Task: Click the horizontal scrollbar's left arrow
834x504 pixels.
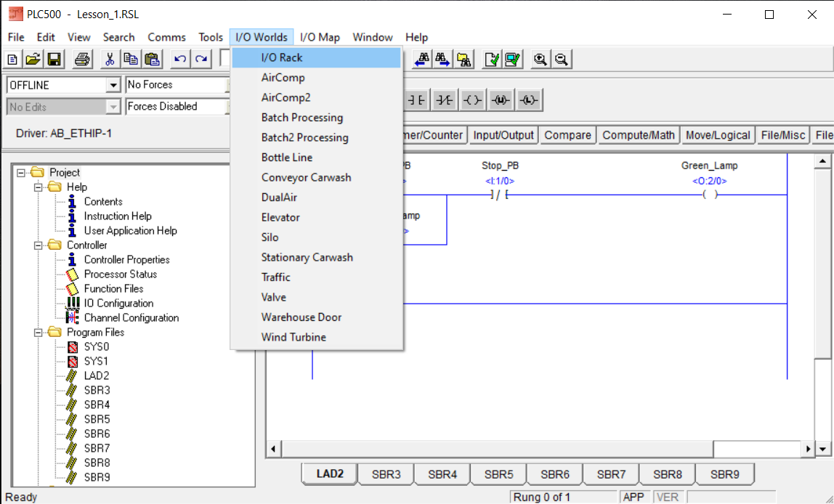Action: 273,449
